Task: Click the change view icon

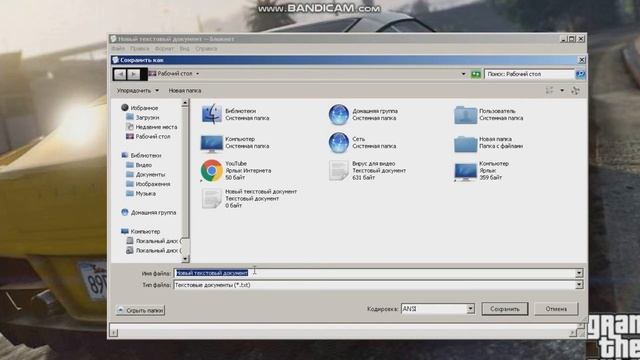Action: point(549,91)
